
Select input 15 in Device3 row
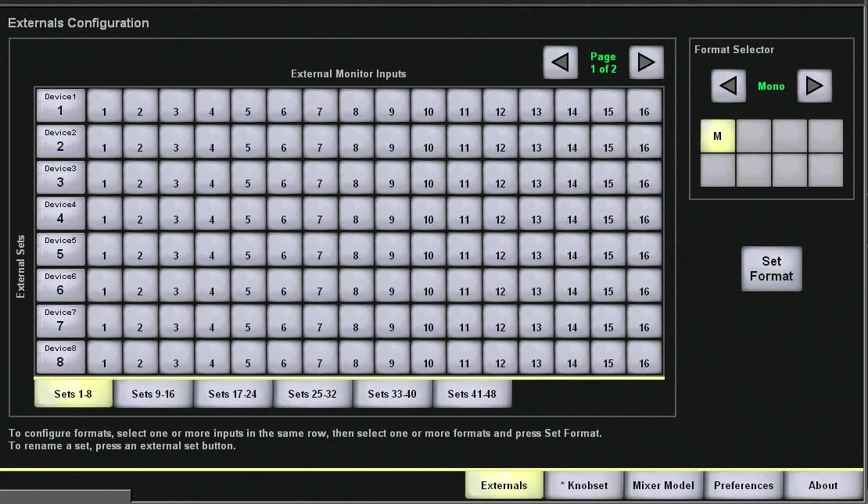(608, 177)
